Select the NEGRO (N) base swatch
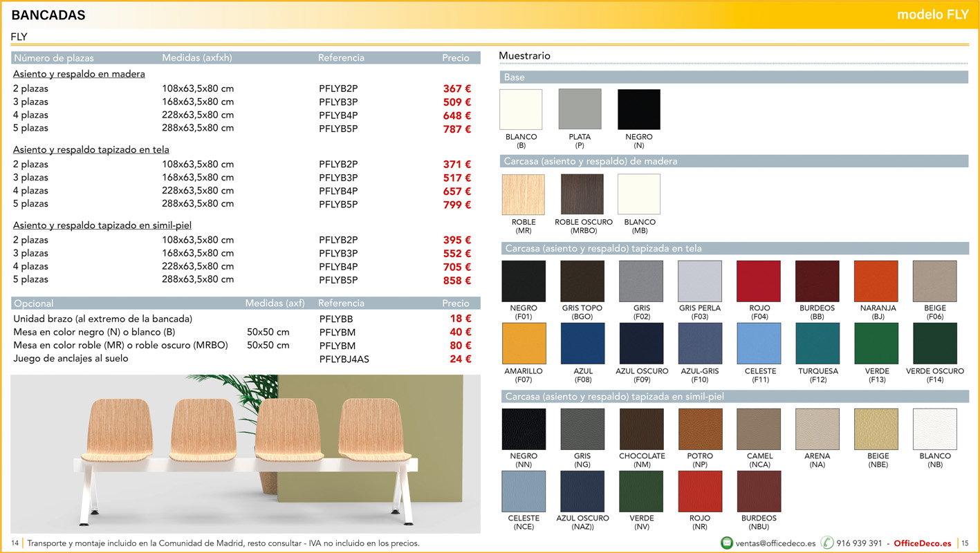The height and width of the screenshot is (553, 980). point(638,109)
